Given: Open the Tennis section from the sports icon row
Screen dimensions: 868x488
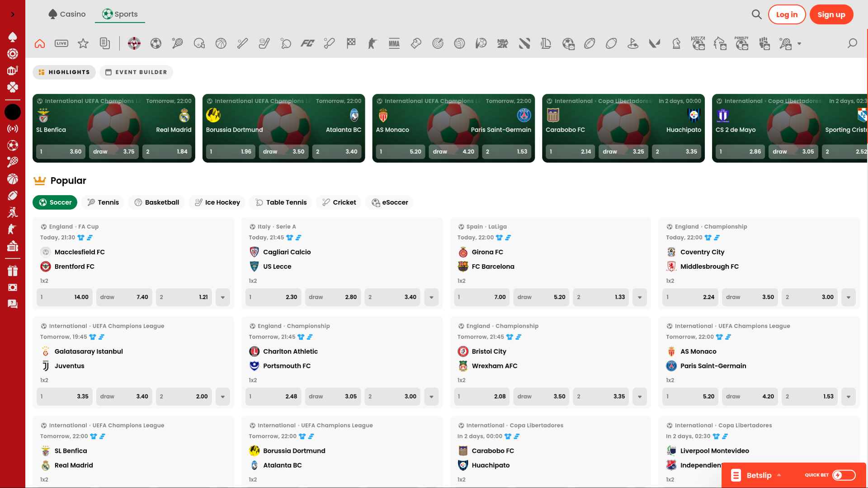Looking at the screenshot, I should [x=177, y=43].
